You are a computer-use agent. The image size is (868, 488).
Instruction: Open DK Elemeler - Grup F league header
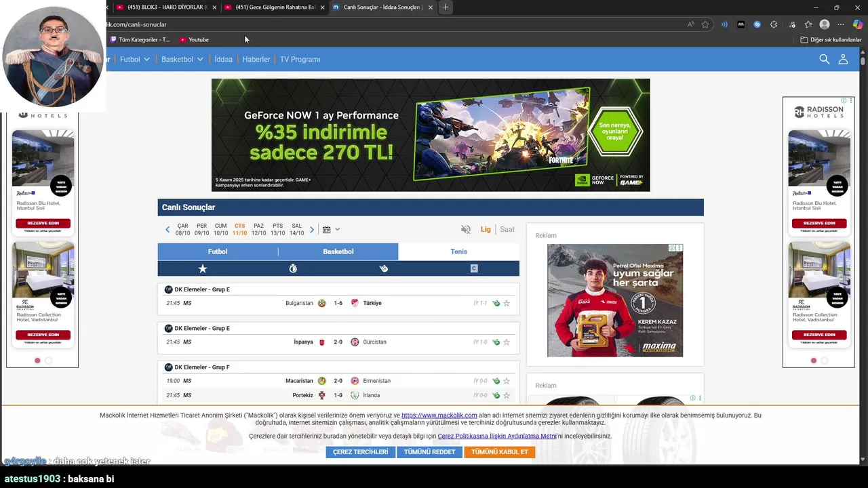tap(202, 367)
